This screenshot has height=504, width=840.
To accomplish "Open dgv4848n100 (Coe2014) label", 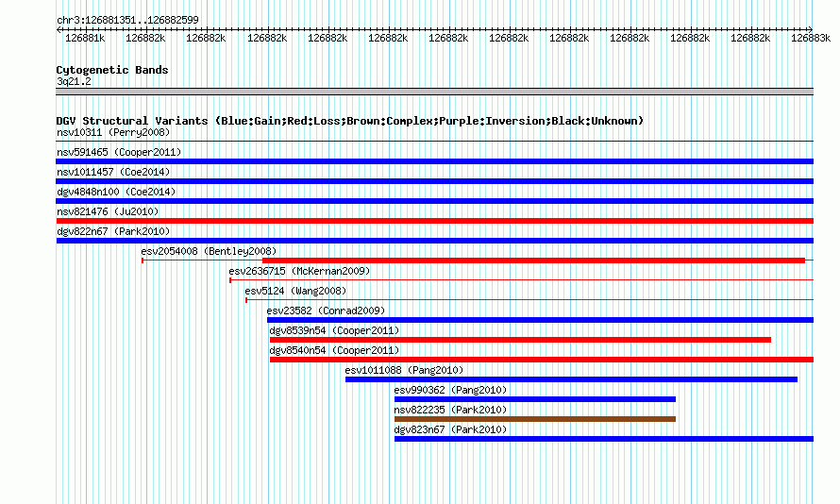I will [x=116, y=192].
